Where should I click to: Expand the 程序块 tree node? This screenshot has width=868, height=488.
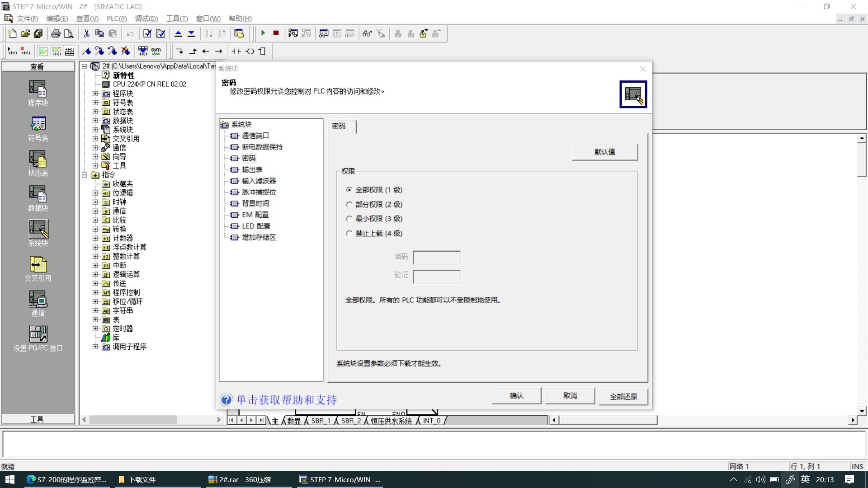click(95, 94)
